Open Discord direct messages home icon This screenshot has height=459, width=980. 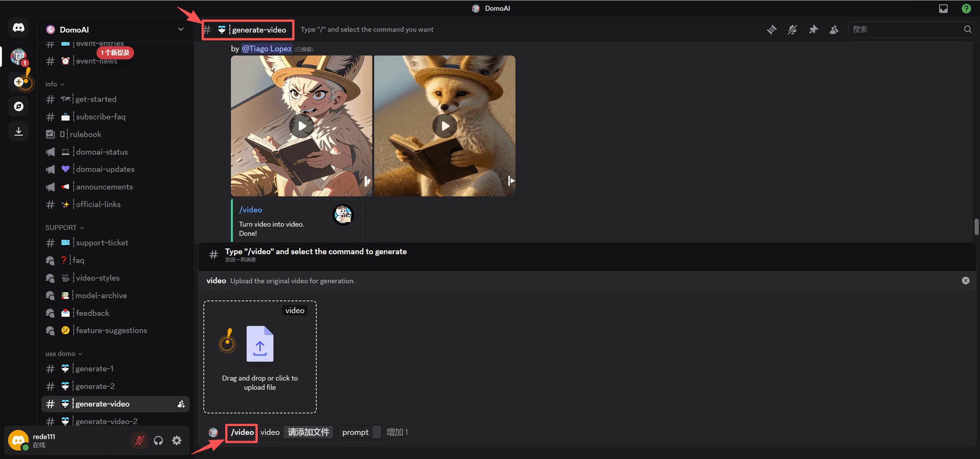point(18,28)
